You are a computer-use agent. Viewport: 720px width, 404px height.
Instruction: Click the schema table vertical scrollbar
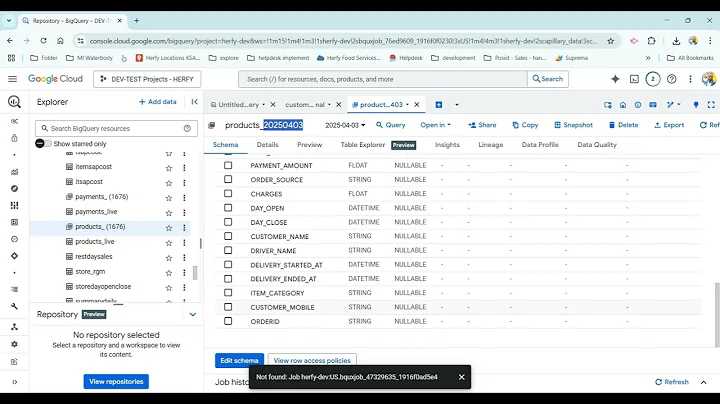[717, 314]
